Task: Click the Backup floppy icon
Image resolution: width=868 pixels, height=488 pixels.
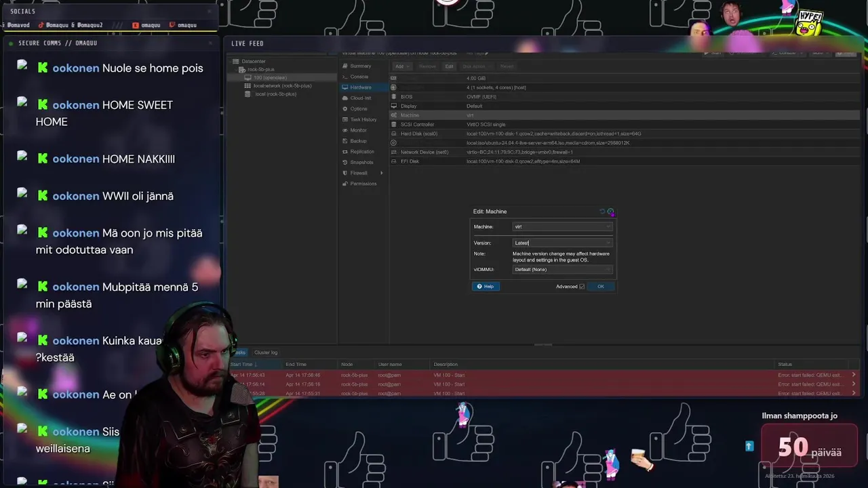Action: [344, 141]
